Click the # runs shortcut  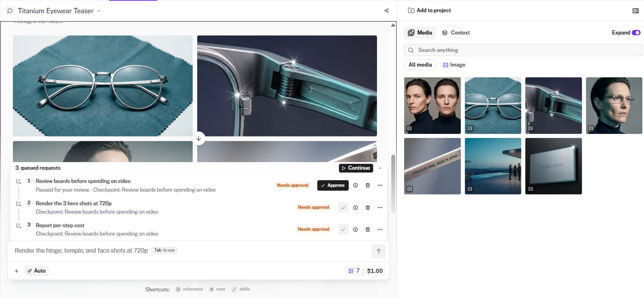click(217, 289)
